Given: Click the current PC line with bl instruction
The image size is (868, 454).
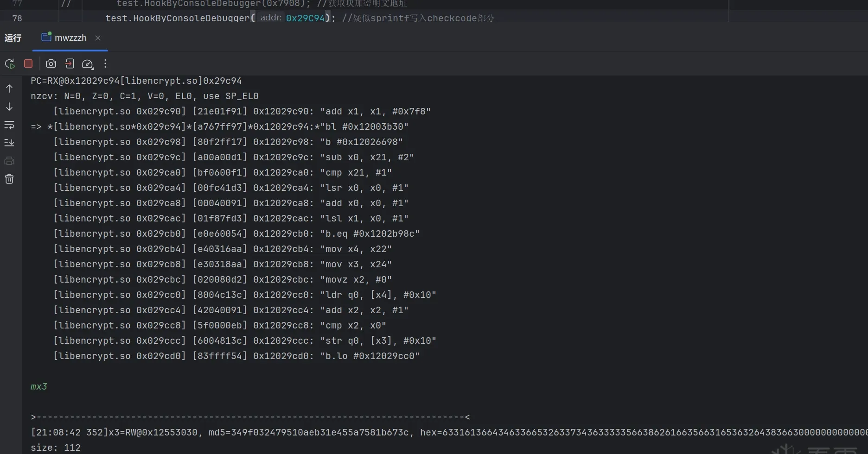Looking at the screenshot, I should click(219, 126).
